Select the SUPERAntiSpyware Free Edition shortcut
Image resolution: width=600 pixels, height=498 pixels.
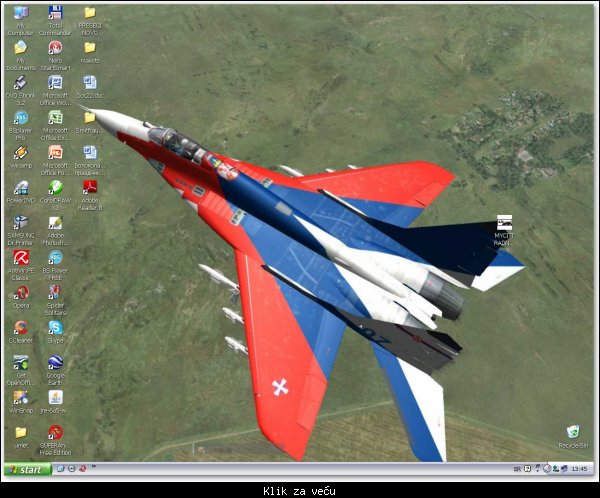click(55, 441)
